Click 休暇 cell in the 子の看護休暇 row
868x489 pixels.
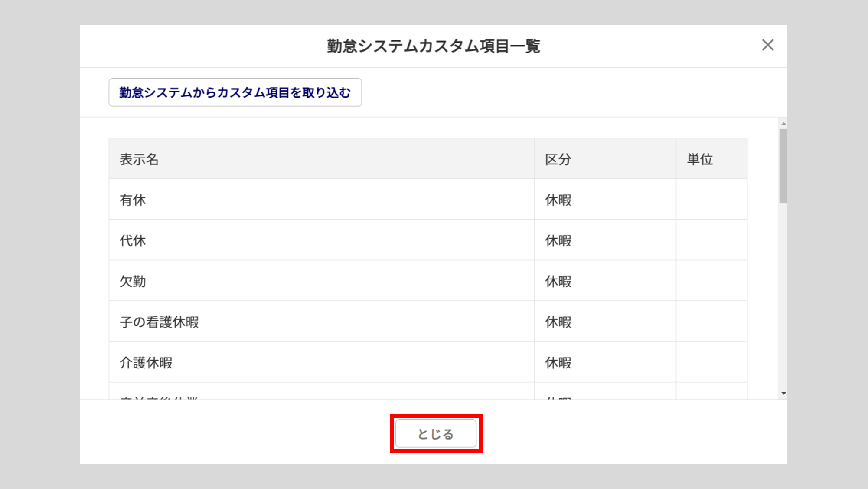(605, 322)
